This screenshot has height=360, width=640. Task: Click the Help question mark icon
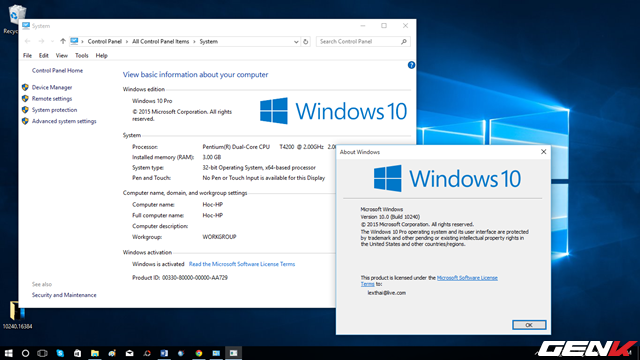pos(411,65)
